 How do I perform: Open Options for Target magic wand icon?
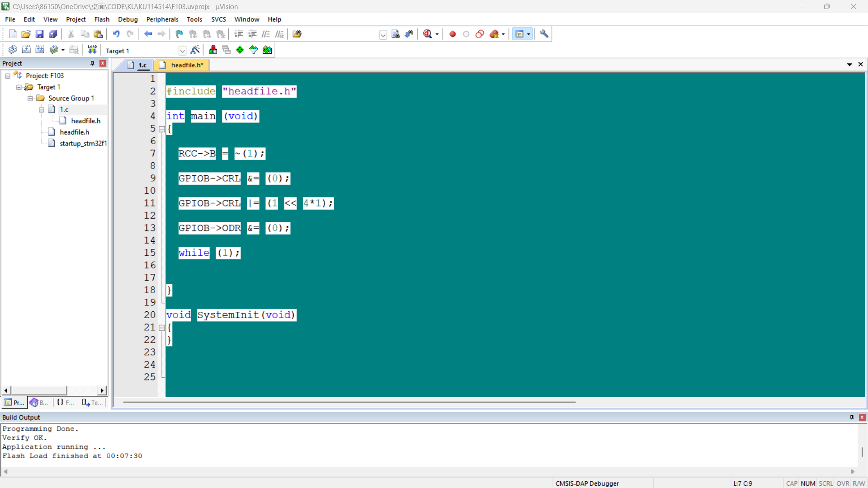point(195,50)
